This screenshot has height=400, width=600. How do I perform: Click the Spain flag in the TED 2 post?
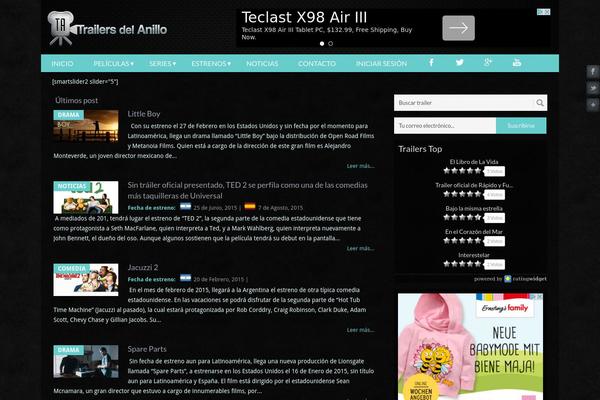pos(250,207)
